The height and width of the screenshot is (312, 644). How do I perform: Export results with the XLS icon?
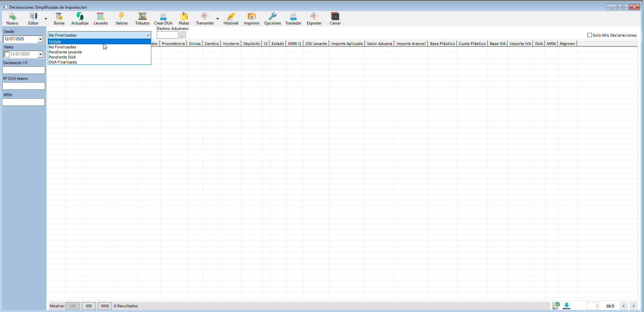556,306
